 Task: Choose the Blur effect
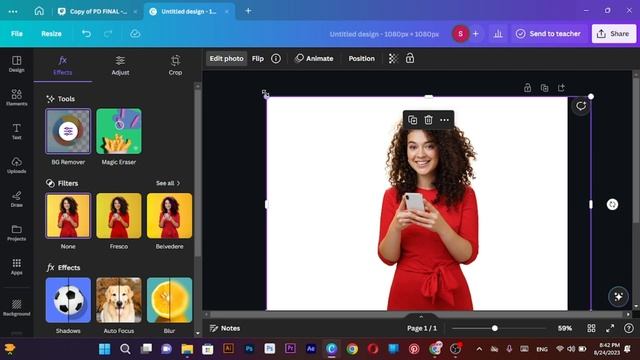pyautogui.click(x=169, y=300)
